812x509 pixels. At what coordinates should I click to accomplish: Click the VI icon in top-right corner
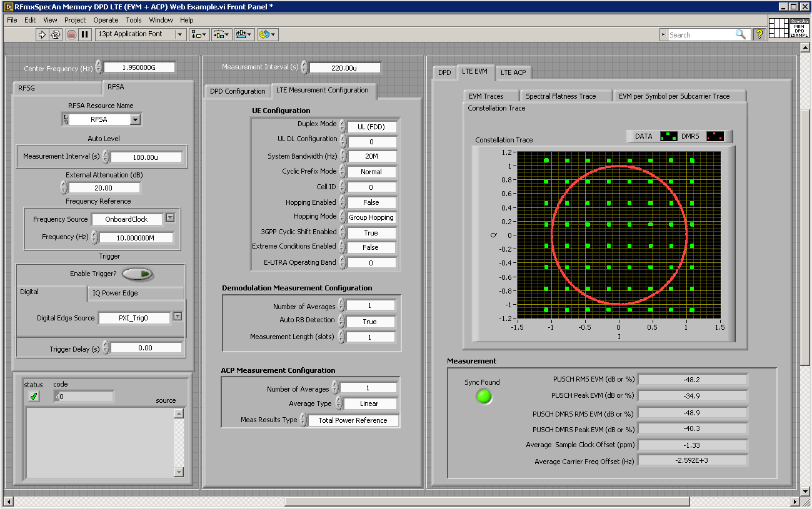pyautogui.click(x=799, y=28)
